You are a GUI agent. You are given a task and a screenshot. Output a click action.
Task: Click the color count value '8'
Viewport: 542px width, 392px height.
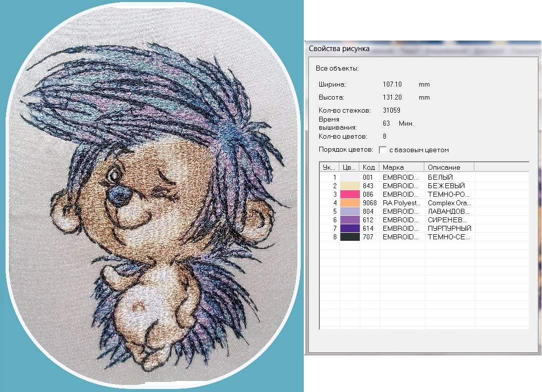pos(384,136)
